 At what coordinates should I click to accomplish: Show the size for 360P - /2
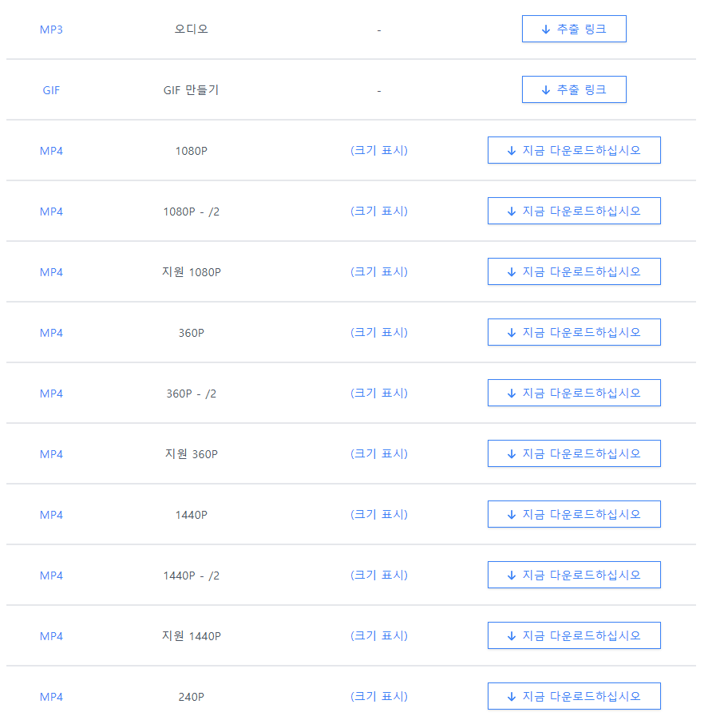pyautogui.click(x=379, y=394)
